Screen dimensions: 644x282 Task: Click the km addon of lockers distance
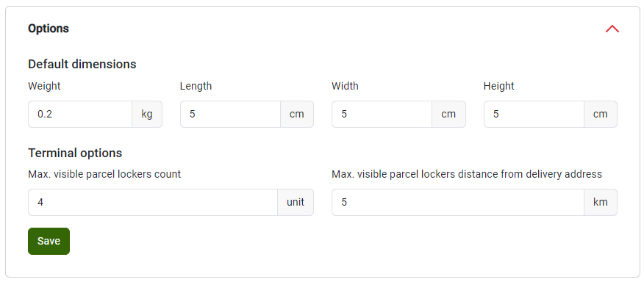(601, 203)
